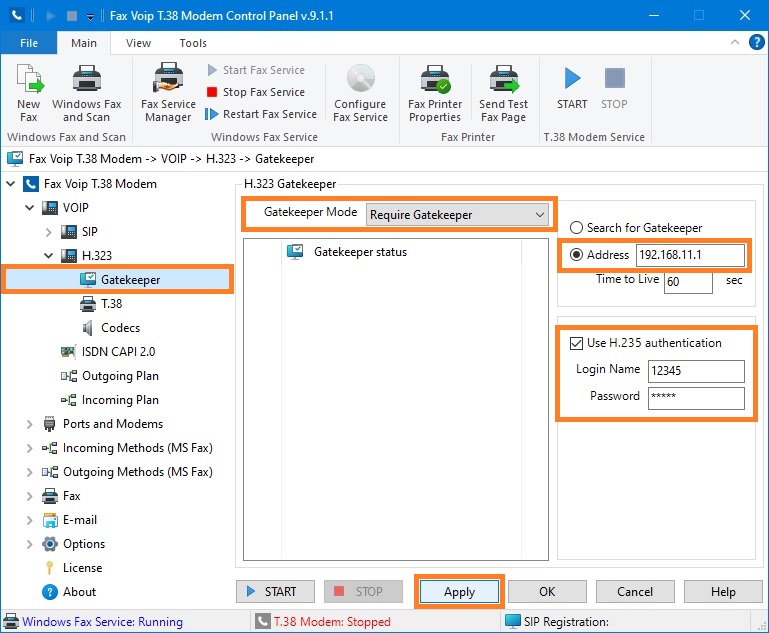
Task: Click ribbon STOP for T.38 Modem Service
Action: click(x=614, y=88)
